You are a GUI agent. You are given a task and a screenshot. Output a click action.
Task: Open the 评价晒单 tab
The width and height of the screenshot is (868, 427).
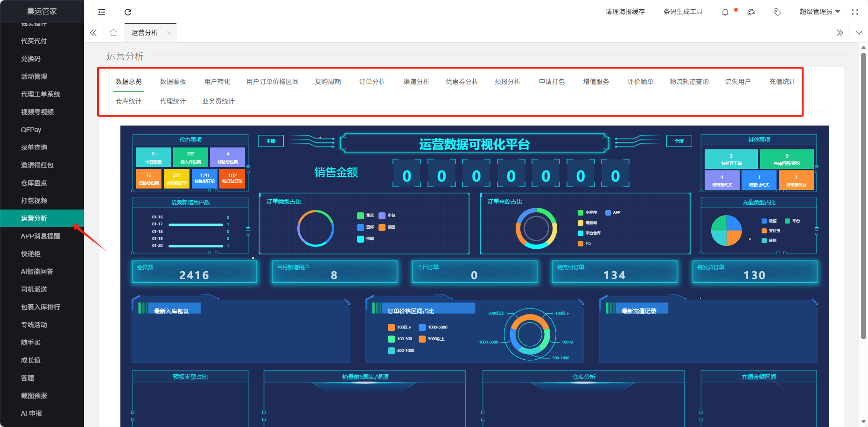(x=640, y=82)
